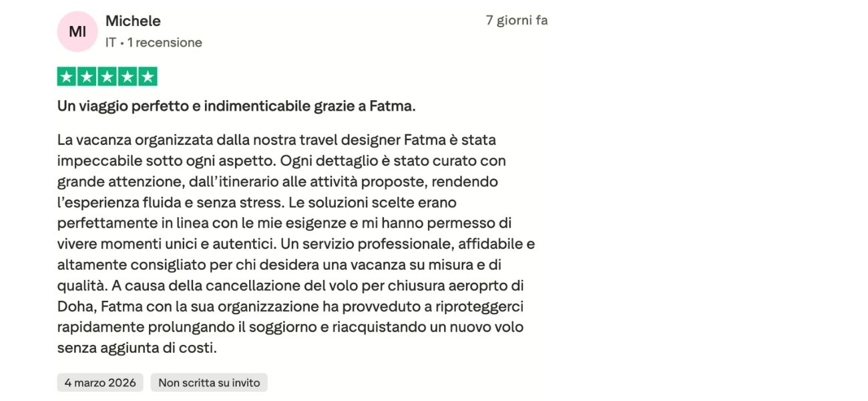This screenshot has width=868, height=401.
Task: Click inside the review body paragraph
Action: coord(296,244)
